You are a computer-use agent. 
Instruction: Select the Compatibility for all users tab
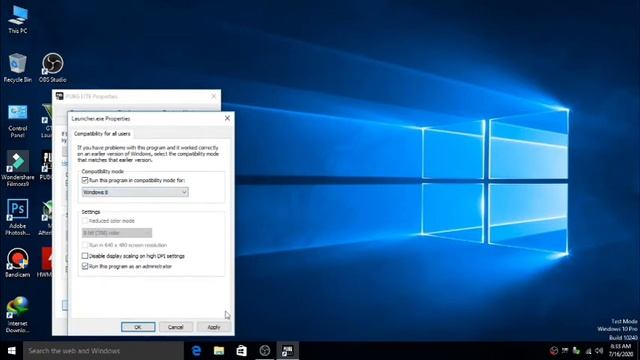[102, 133]
